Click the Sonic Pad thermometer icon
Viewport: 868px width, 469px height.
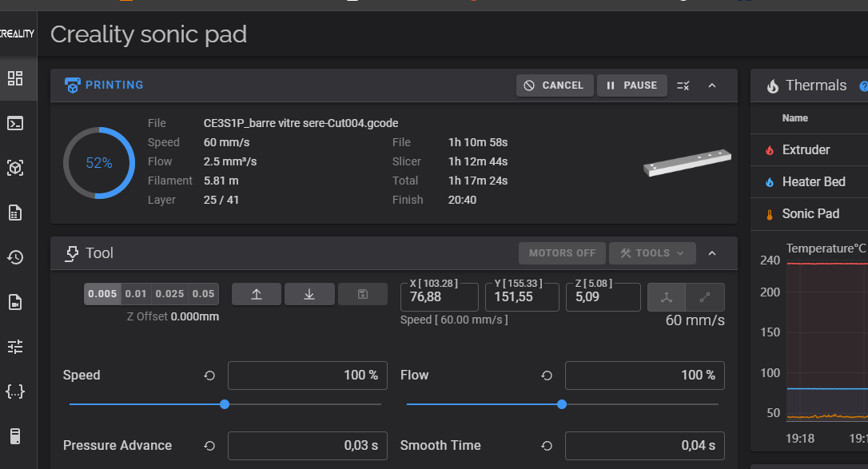770,215
